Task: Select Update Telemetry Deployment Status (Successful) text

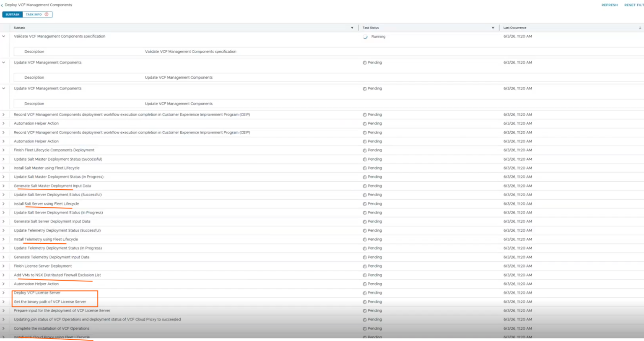Action: pos(57,231)
